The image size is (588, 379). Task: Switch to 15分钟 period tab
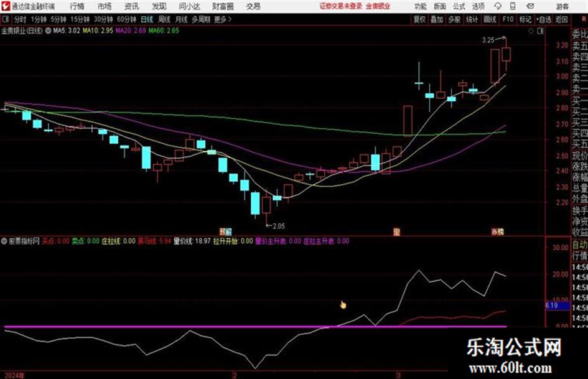tap(80, 19)
